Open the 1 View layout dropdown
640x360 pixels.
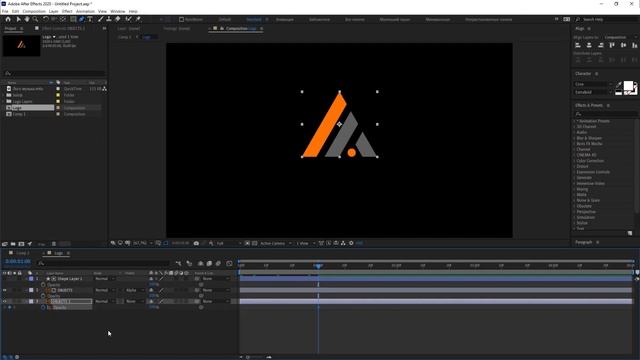(306, 243)
